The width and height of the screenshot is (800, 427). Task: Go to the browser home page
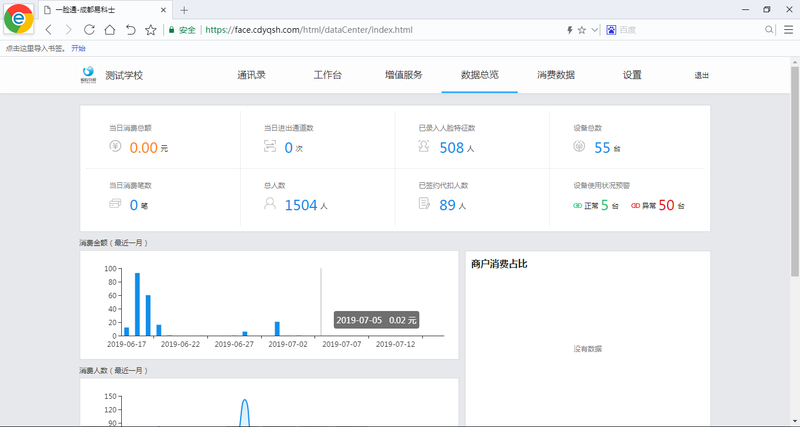[110, 30]
